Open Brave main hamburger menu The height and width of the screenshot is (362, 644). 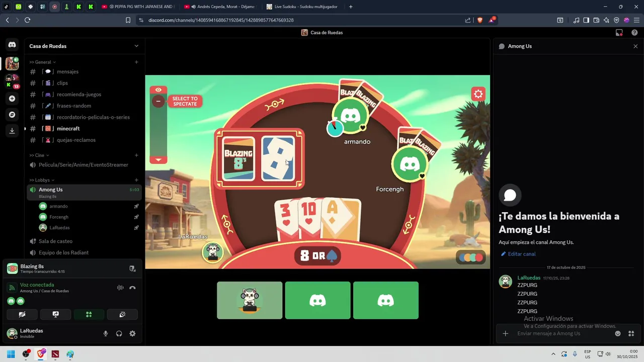636,20
